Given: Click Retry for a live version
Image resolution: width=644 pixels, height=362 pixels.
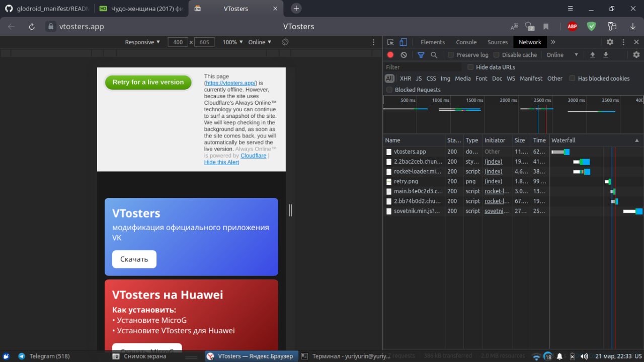Looking at the screenshot, I should pos(148,83).
